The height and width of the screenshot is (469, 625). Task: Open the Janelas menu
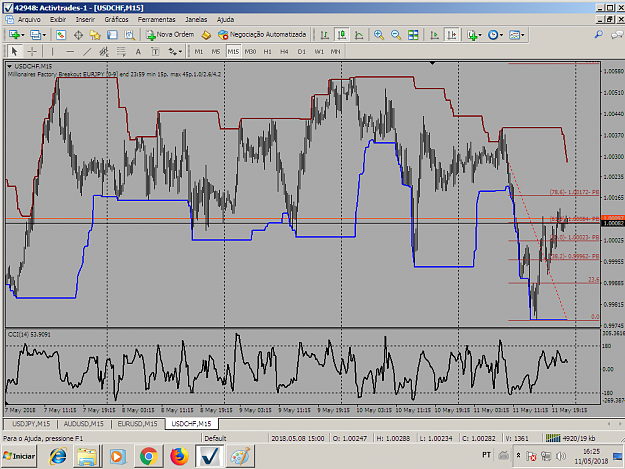click(196, 20)
